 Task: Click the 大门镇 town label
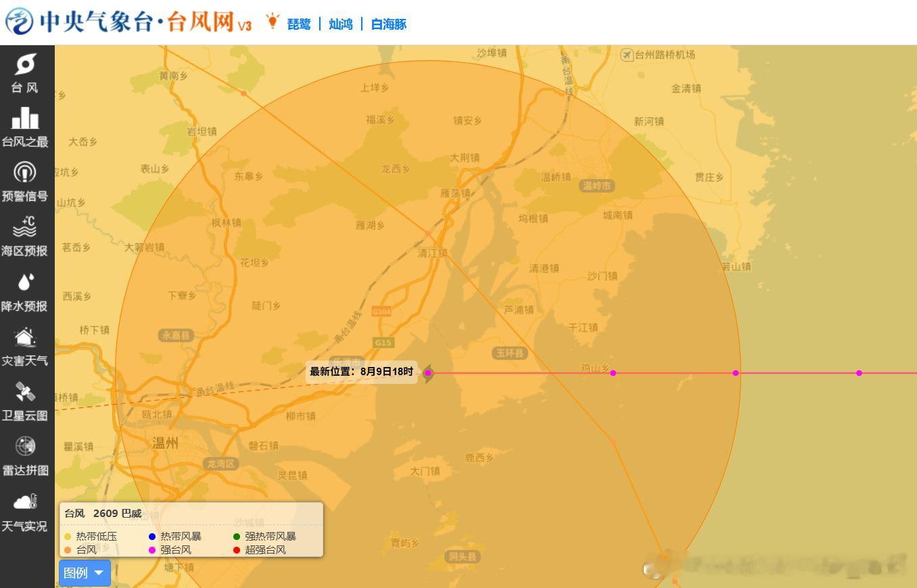click(425, 471)
